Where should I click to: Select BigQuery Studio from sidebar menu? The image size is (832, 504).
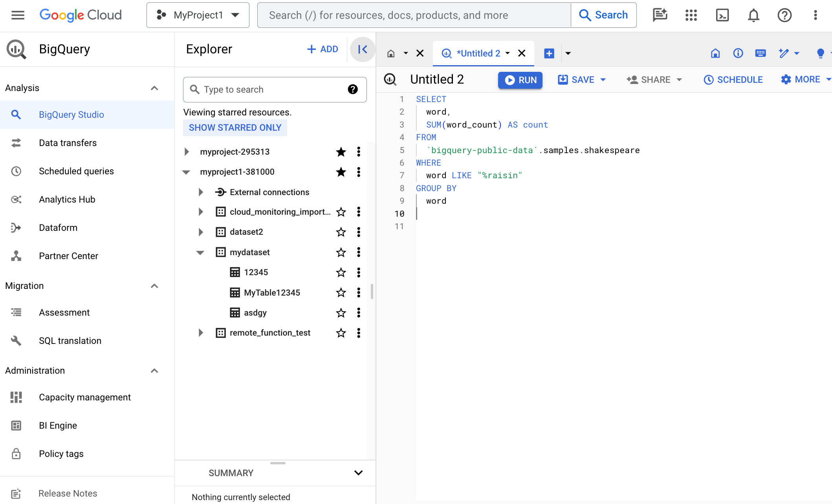pos(72,115)
